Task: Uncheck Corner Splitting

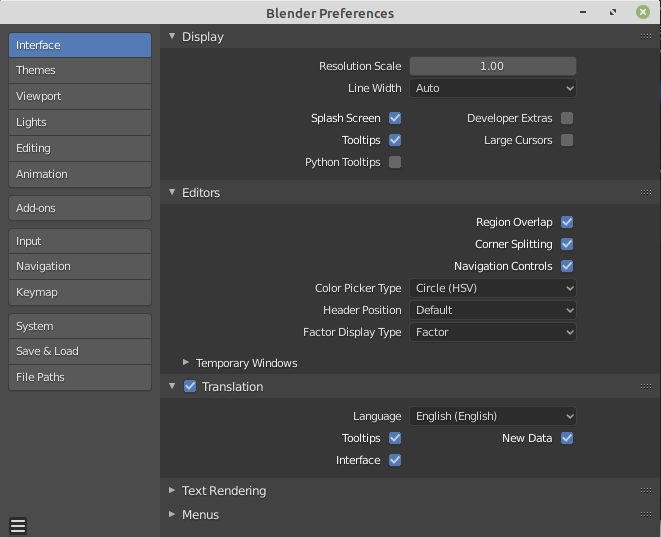Action: pos(567,244)
